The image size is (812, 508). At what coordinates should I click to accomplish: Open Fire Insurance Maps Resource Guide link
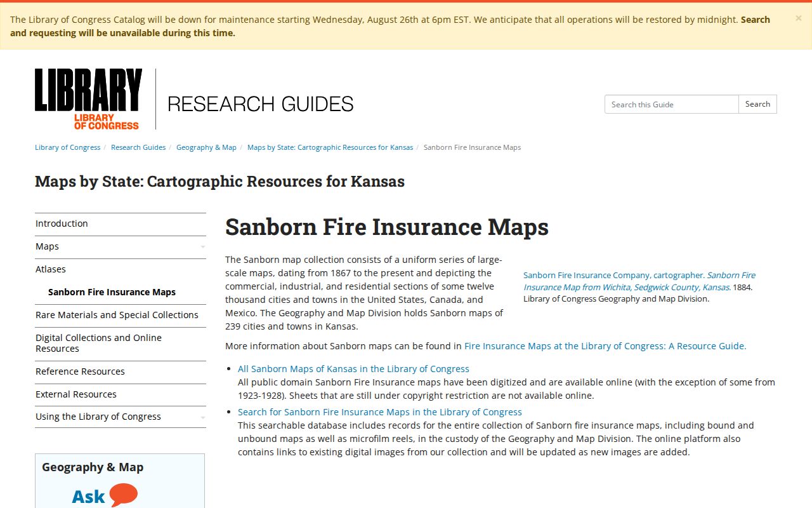pos(605,346)
